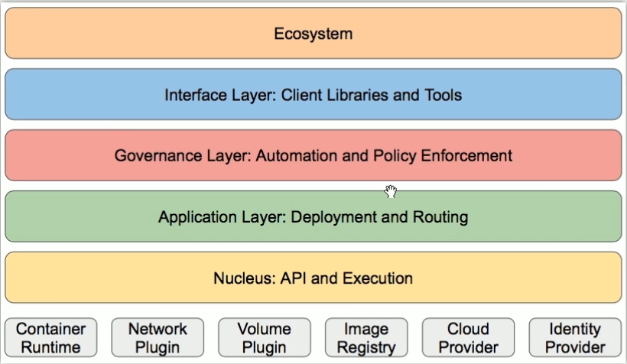The height and width of the screenshot is (364, 627).
Task: Click the Container Runtime box
Action: [50, 337]
